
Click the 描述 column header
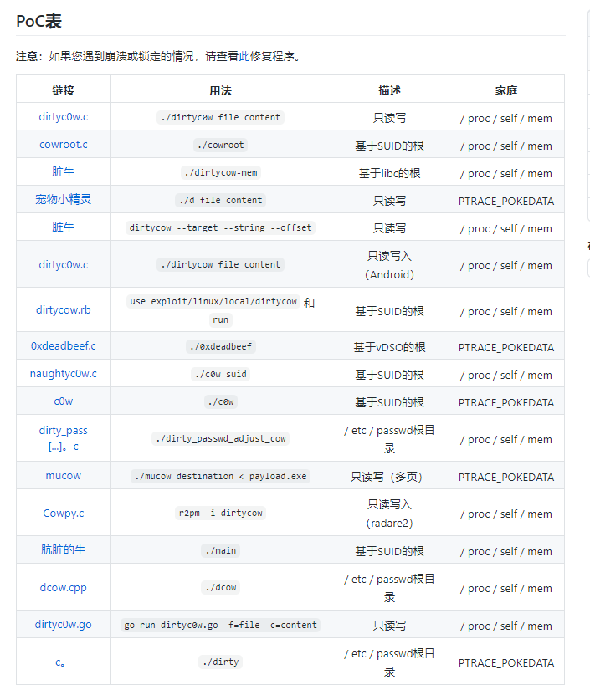(389, 90)
